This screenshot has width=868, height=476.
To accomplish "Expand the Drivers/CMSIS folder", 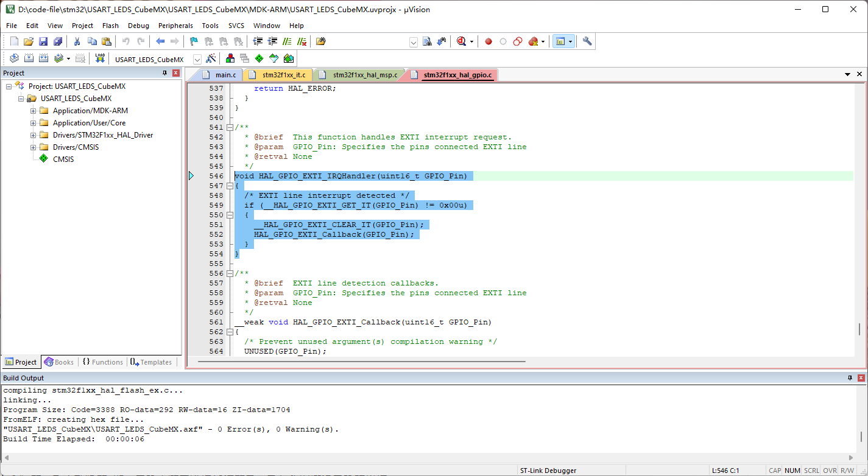I will [x=34, y=147].
